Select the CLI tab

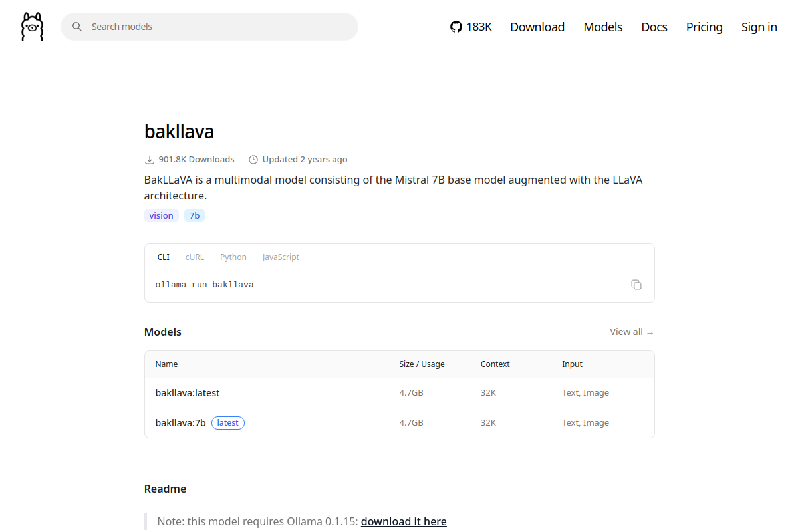coord(164,257)
